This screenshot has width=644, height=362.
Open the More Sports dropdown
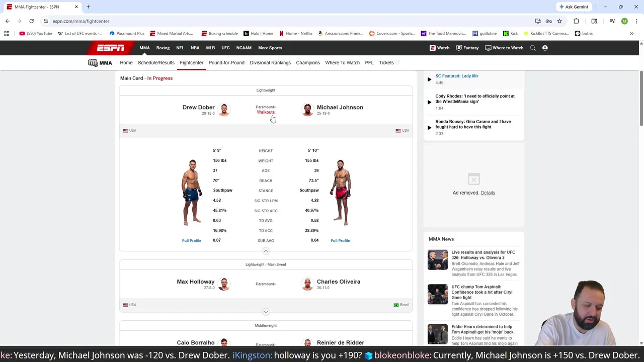click(270, 48)
